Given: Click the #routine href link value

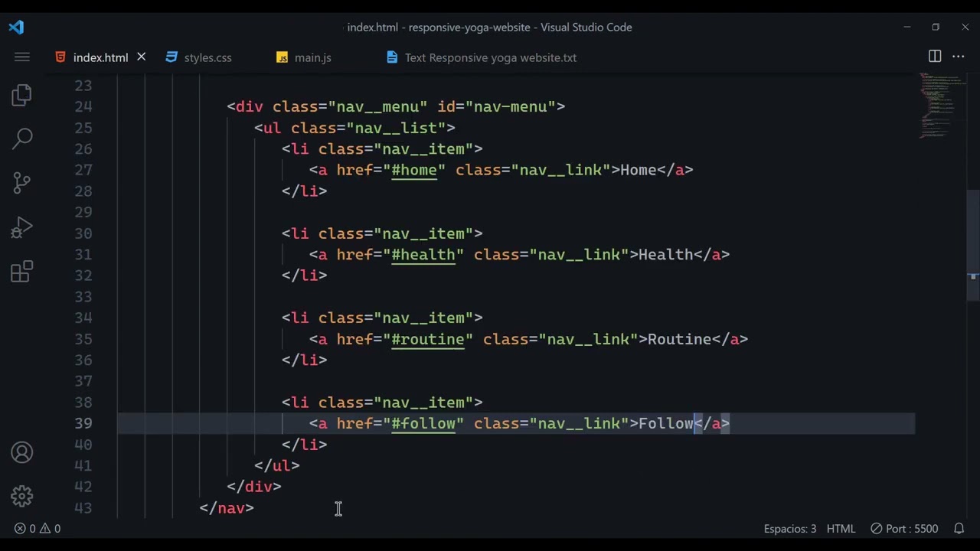Looking at the screenshot, I should coord(428,339).
